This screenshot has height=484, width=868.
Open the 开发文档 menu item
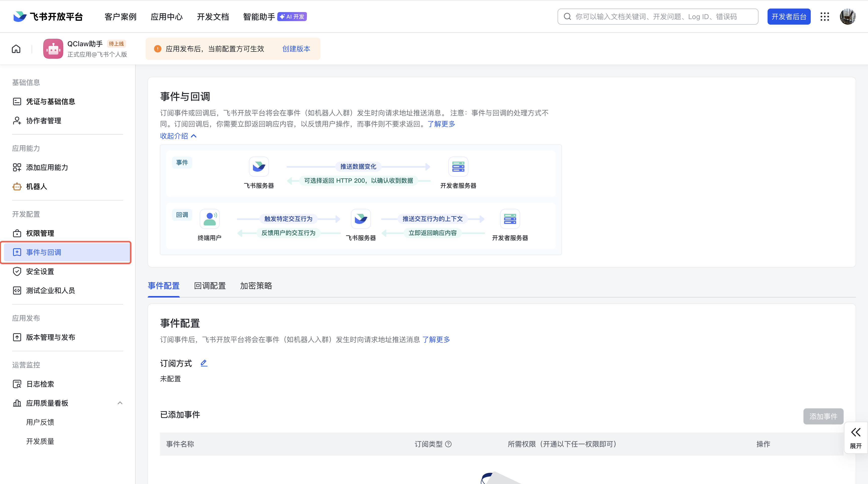click(213, 16)
